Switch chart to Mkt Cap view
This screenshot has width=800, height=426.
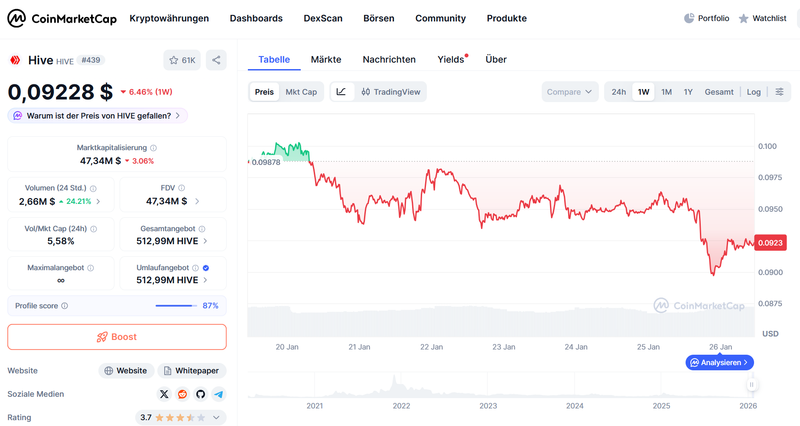301,92
